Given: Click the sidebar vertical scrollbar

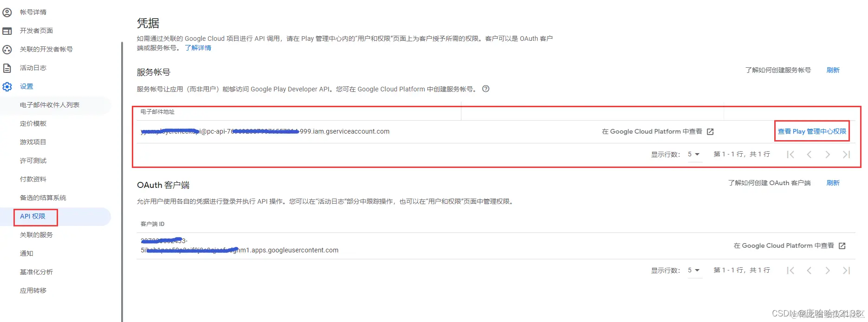Looking at the screenshot, I should [x=122, y=181].
